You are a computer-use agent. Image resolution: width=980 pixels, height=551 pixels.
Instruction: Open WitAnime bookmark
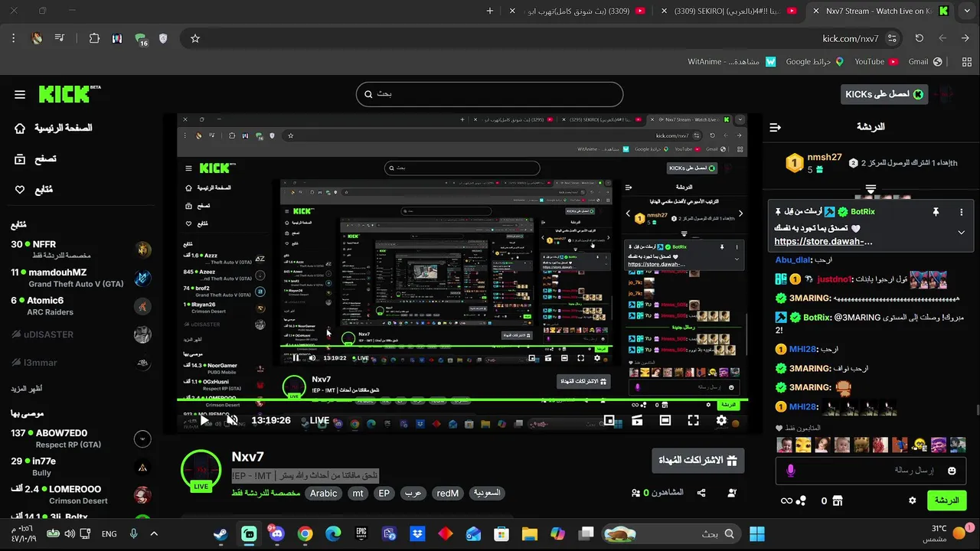732,62
